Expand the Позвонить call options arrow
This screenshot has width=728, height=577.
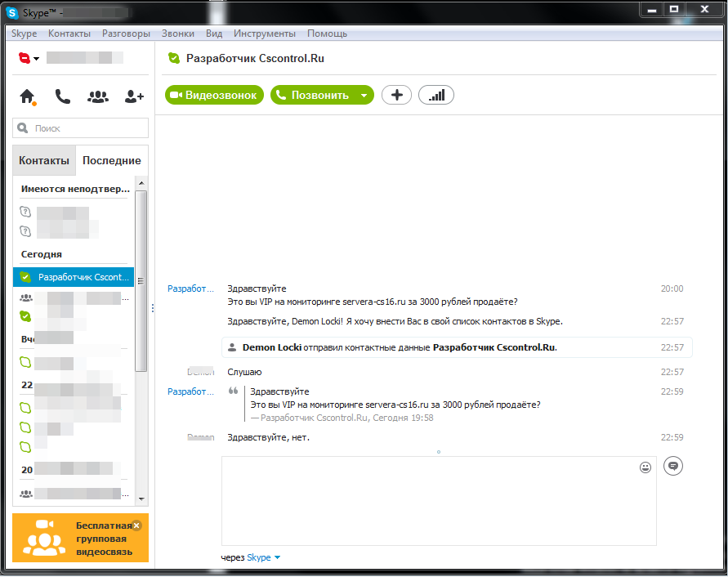pyautogui.click(x=364, y=96)
